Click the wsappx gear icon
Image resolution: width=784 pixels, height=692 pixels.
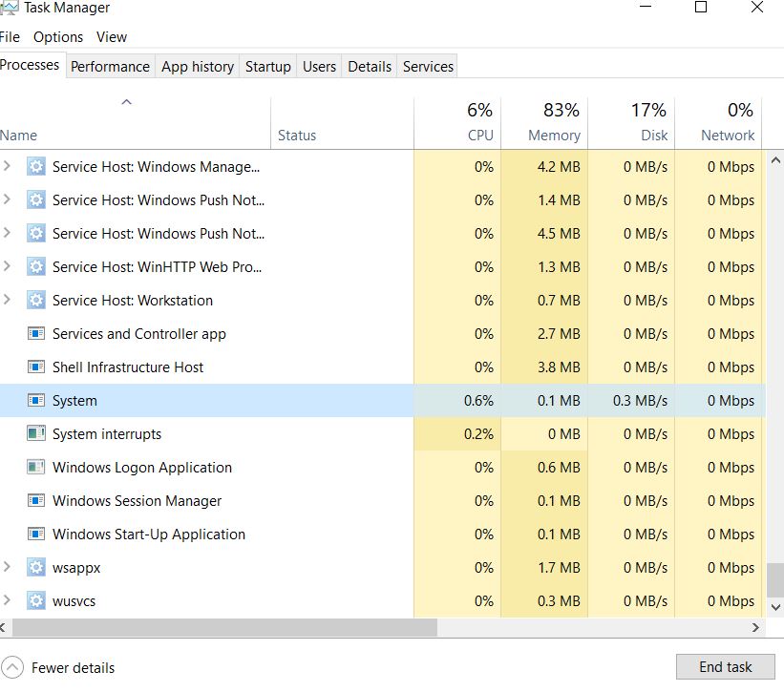coord(34,567)
